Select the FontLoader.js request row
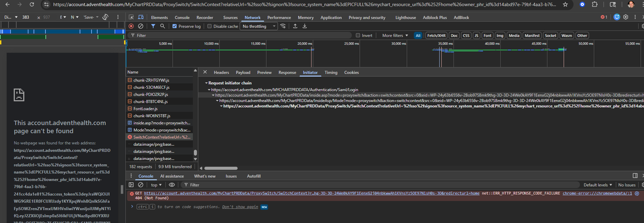644x223 pixels. coord(159,108)
